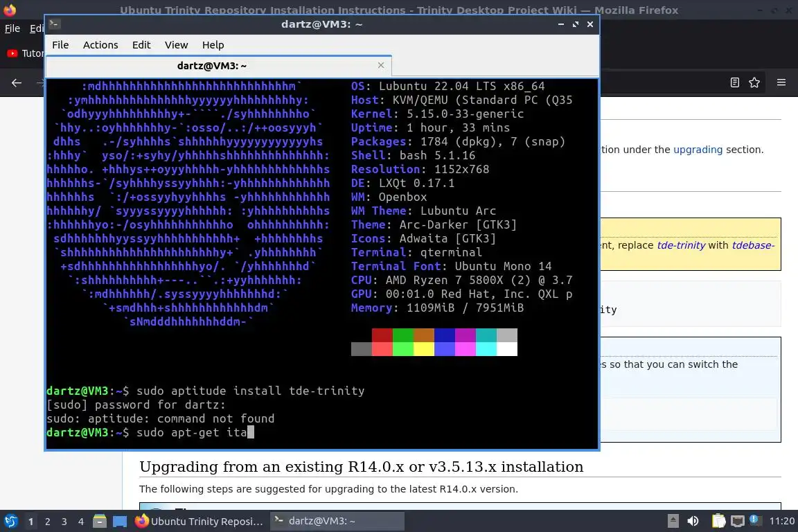Click the dartz@VM3 terminal taskbar button
This screenshot has height=532, width=798.
pyautogui.click(x=337, y=521)
